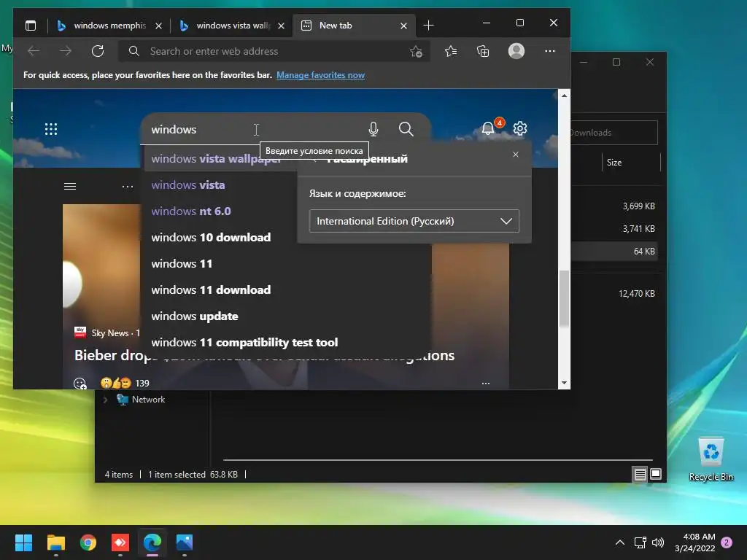
Task: Click the browser Forward arrow
Action: pos(66,51)
